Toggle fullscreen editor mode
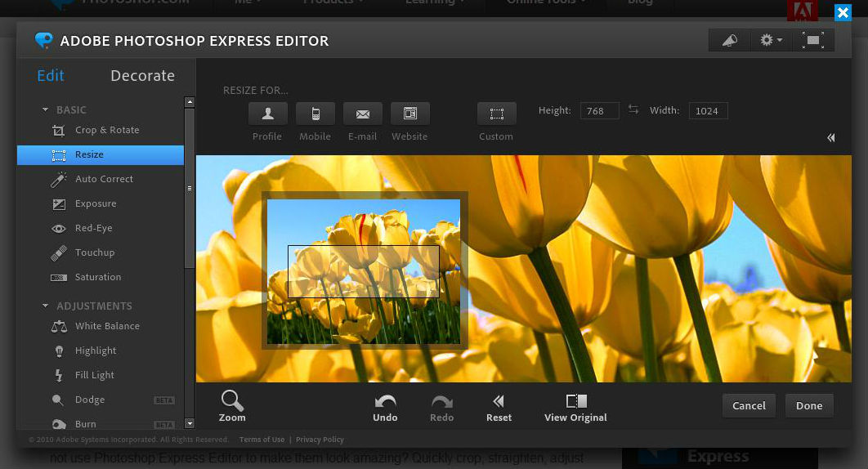 coord(812,40)
